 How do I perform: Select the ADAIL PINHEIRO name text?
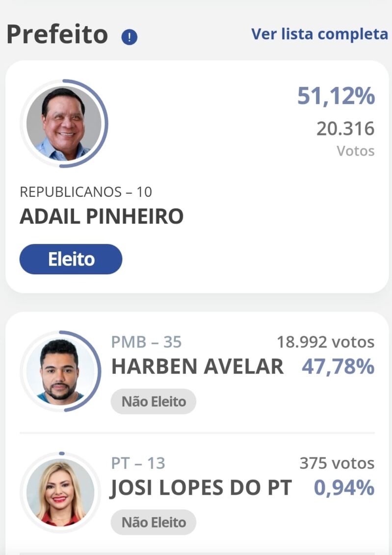click(102, 216)
